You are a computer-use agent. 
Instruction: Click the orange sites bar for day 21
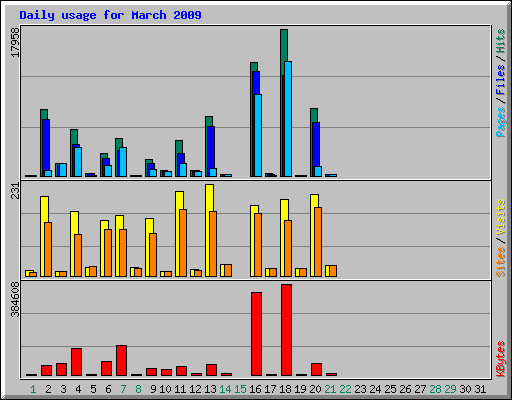(333, 271)
